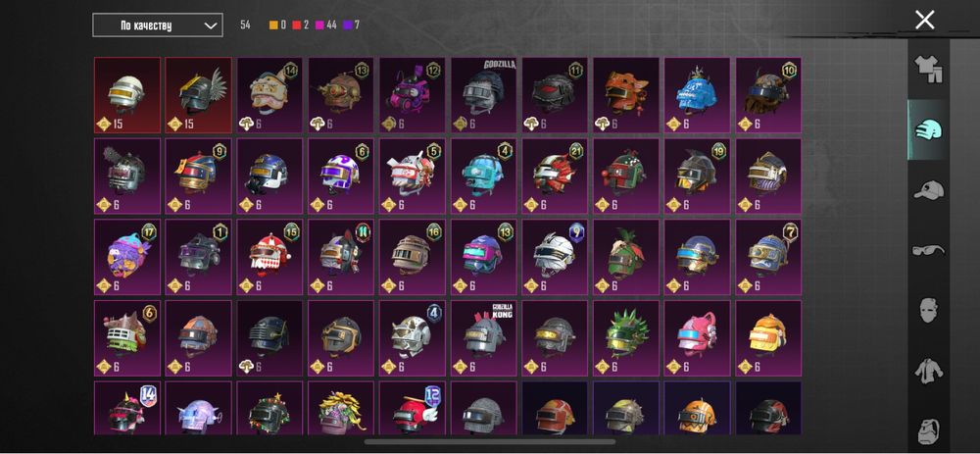Open the cap hat category icon
This screenshot has width=980, height=454.
pos(928,189)
